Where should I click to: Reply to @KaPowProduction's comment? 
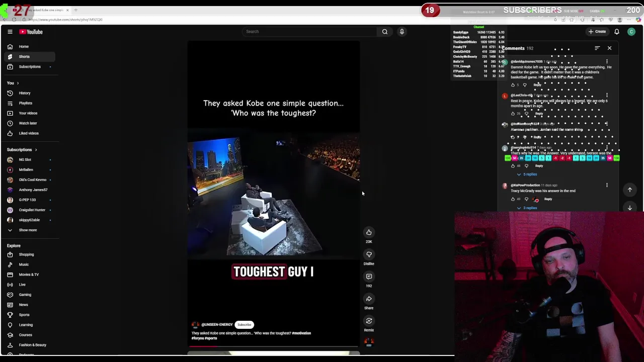(548, 199)
